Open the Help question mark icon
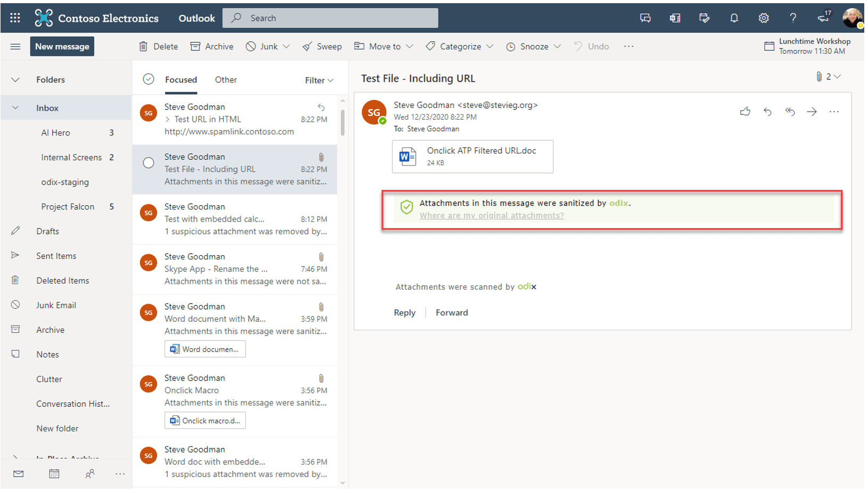The height and width of the screenshot is (494, 868). [793, 18]
